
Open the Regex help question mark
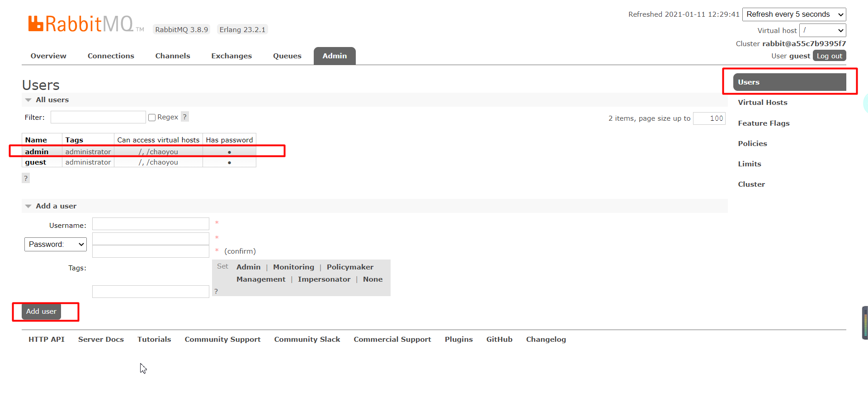[x=184, y=117]
